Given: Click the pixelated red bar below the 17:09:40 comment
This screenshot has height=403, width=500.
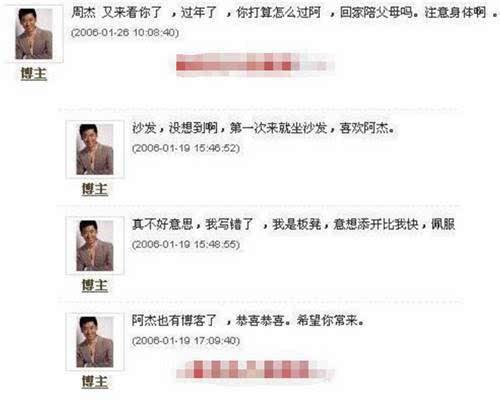Looking at the screenshot, I should [x=255, y=369].
